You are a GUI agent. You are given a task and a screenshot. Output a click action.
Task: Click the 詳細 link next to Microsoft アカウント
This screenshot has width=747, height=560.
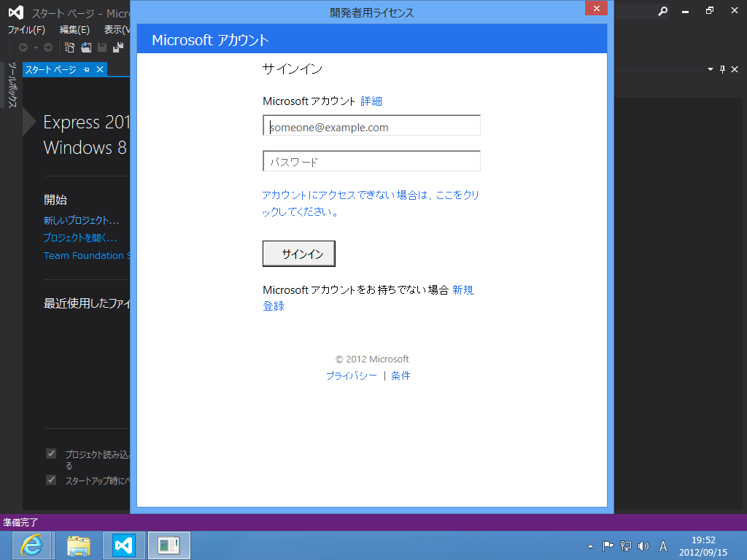(371, 101)
